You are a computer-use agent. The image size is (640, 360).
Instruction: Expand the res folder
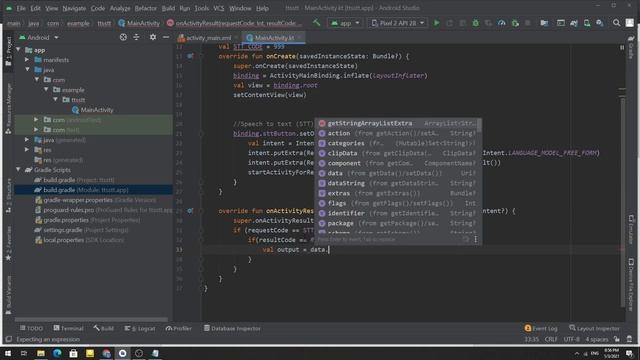(x=27, y=150)
